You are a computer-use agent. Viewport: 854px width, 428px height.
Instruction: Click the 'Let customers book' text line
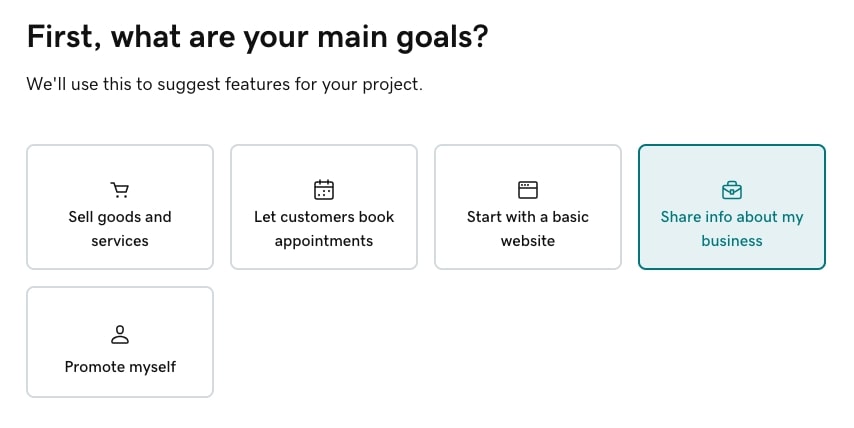click(324, 217)
